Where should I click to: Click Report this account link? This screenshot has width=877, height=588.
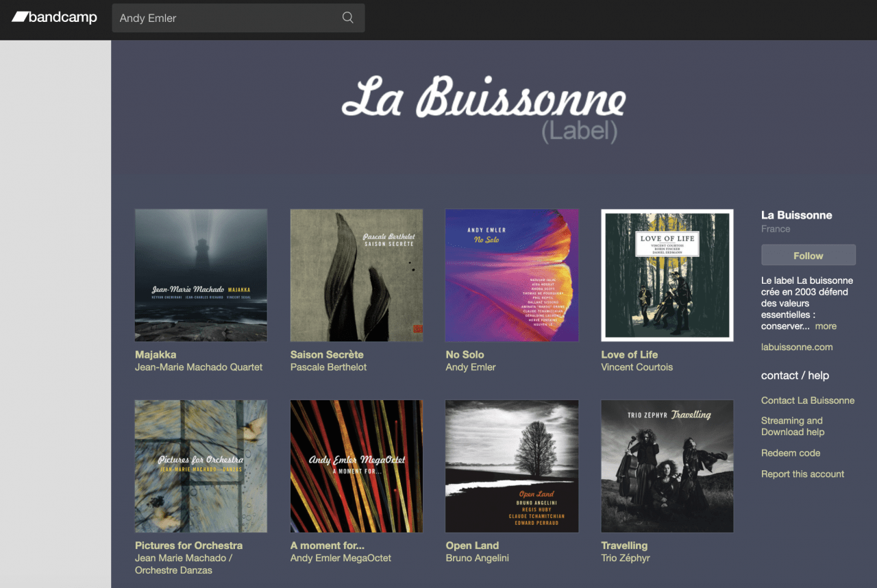pyautogui.click(x=802, y=474)
